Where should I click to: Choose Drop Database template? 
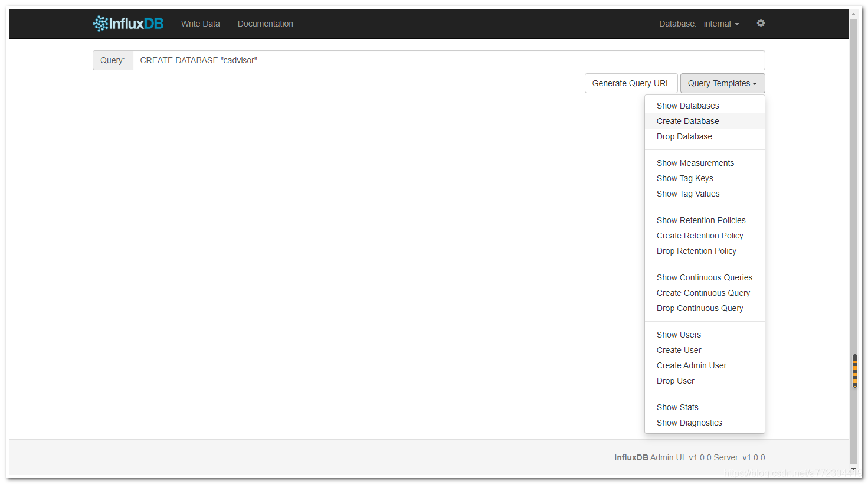[705, 136]
